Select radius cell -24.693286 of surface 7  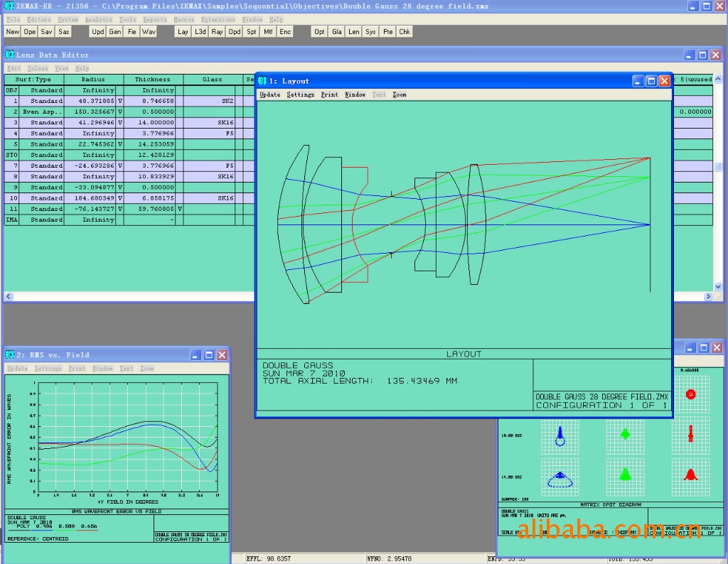(94, 166)
